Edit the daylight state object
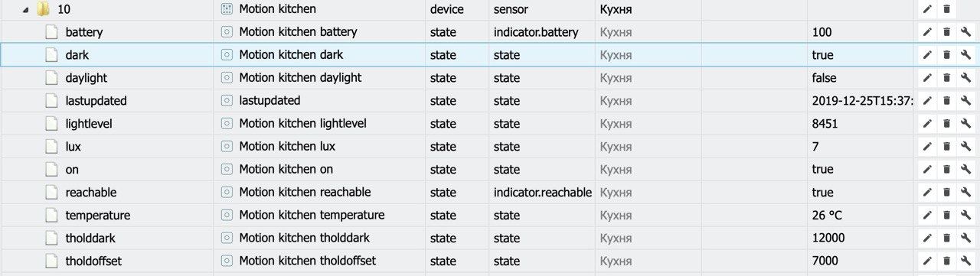The image size is (980, 276). [x=927, y=78]
